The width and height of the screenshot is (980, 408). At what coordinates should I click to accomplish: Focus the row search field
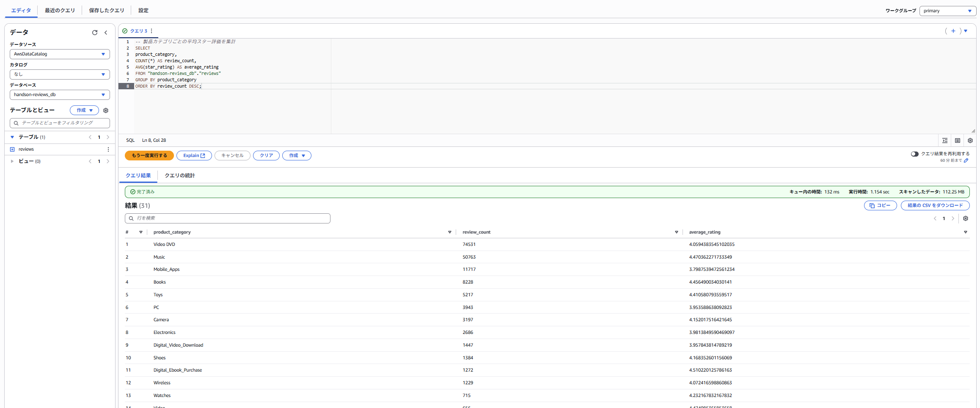[x=228, y=218]
